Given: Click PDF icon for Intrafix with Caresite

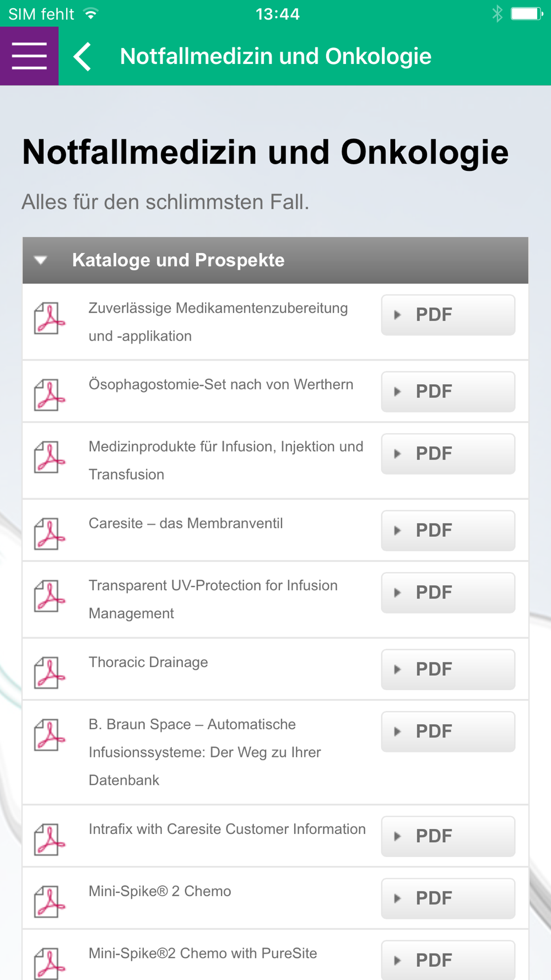Looking at the screenshot, I should (x=49, y=839).
